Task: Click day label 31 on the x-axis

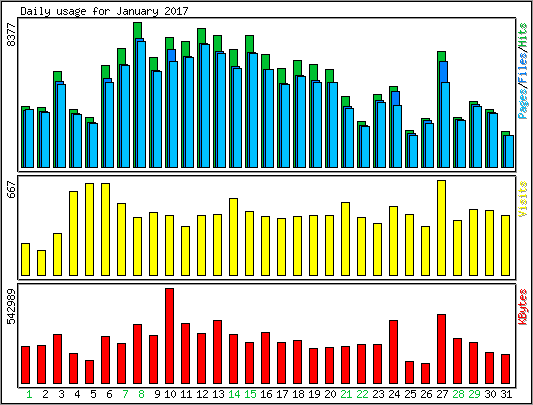Action: coord(506,394)
